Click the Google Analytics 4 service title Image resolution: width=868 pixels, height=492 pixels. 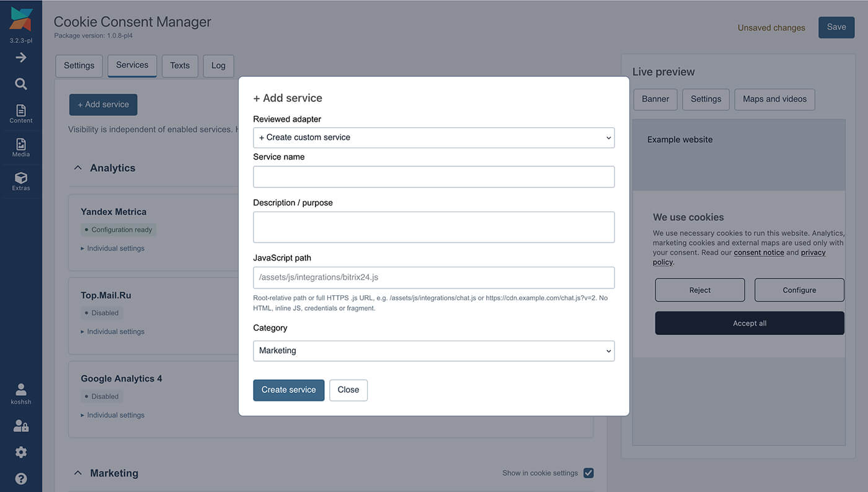coord(122,378)
